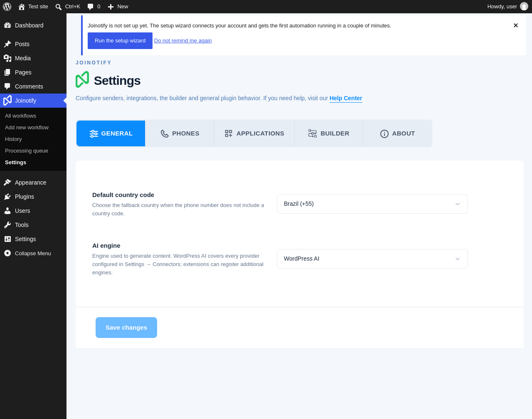This screenshot has width=532, height=419.
Task: Click the comments bubble in admin bar
Action: pos(94,7)
